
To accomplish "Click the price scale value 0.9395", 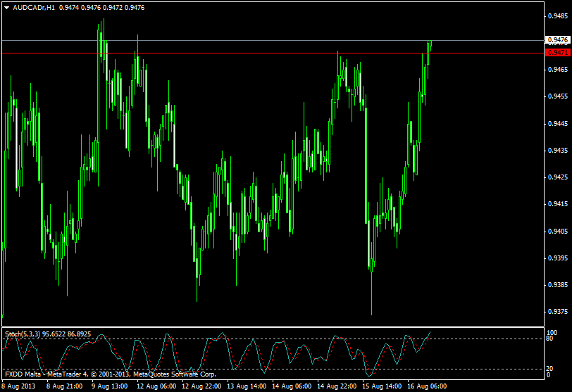I will (x=558, y=258).
